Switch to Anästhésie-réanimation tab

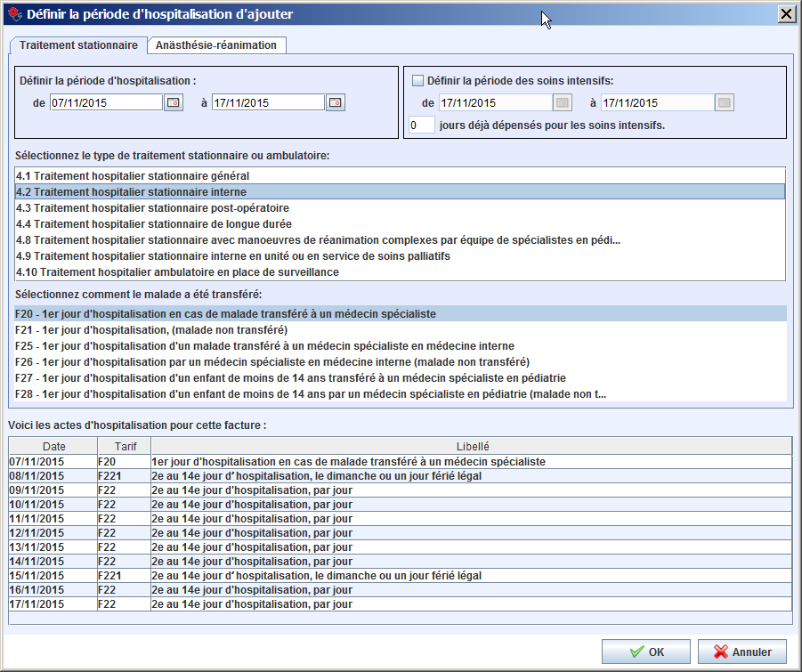(x=216, y=45)
